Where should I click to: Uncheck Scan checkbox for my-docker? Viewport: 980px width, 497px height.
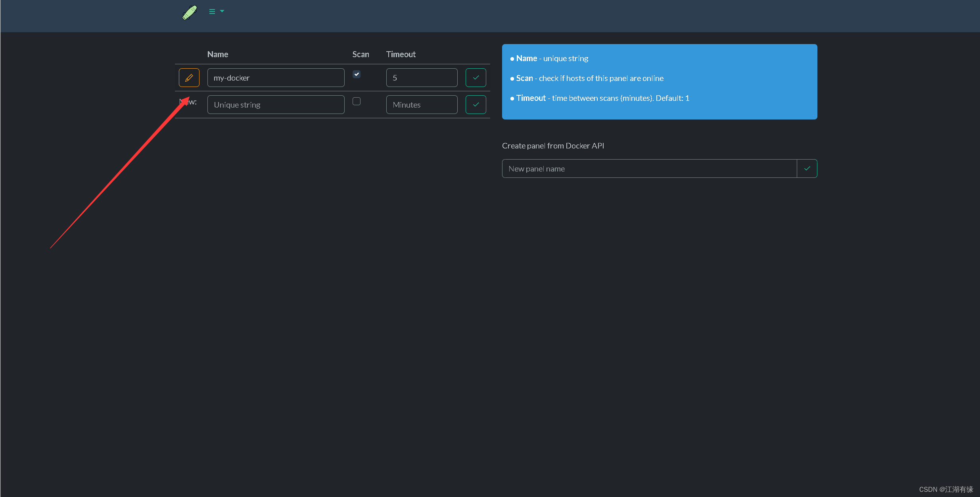pos(357,74)
